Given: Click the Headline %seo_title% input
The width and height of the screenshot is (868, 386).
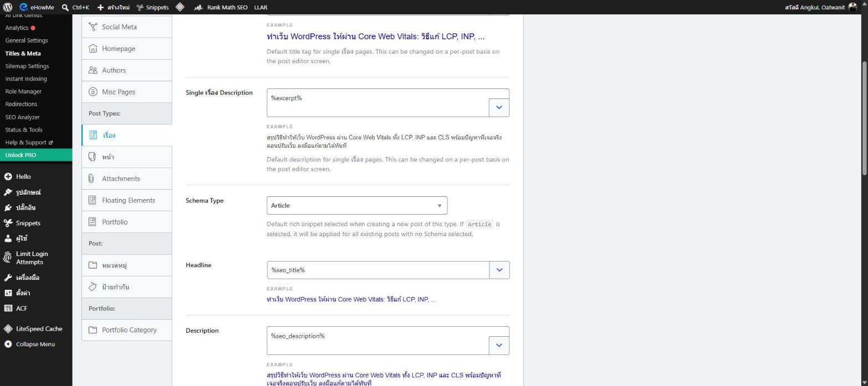Looking at the screenshot, I should pyautogui.click(x=378, y=270).
